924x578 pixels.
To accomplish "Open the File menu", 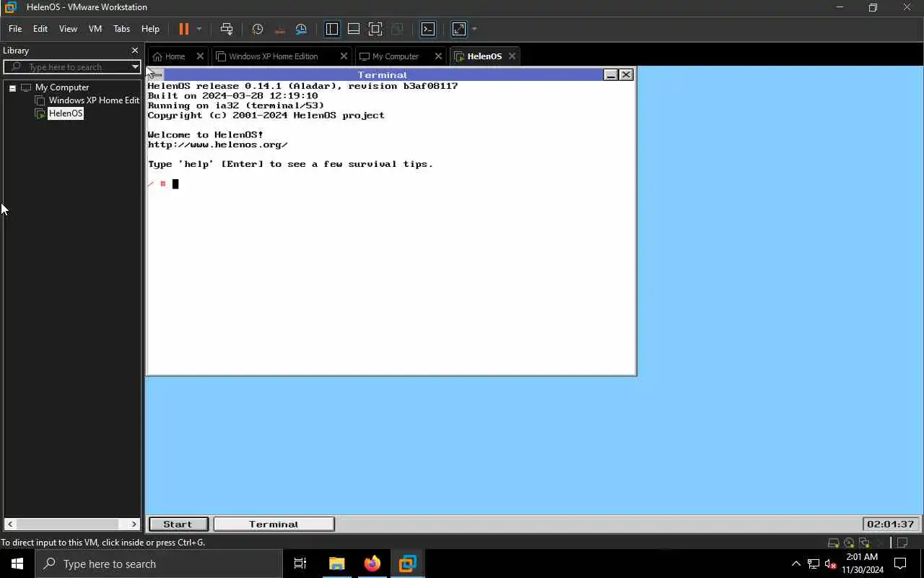I will tap(15, 29).
